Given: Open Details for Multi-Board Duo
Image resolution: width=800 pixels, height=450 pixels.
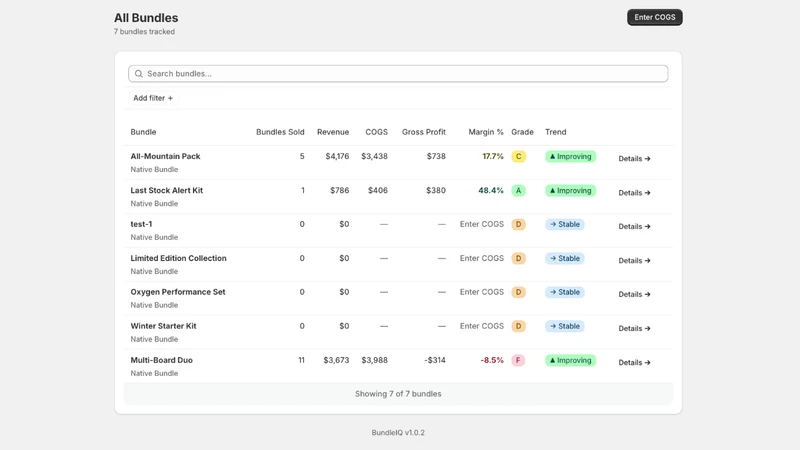Looking at the screenshot, I should tap(634, 363).
